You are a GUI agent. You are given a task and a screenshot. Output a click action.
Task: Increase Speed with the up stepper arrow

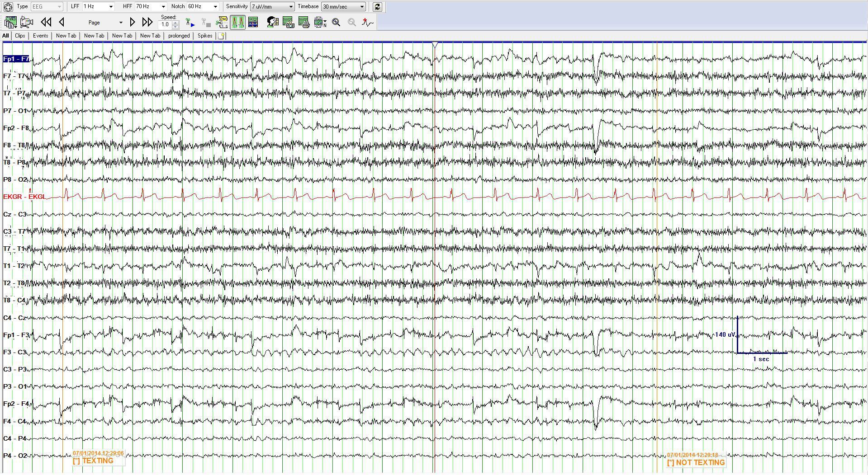click(x=175, y=22)
